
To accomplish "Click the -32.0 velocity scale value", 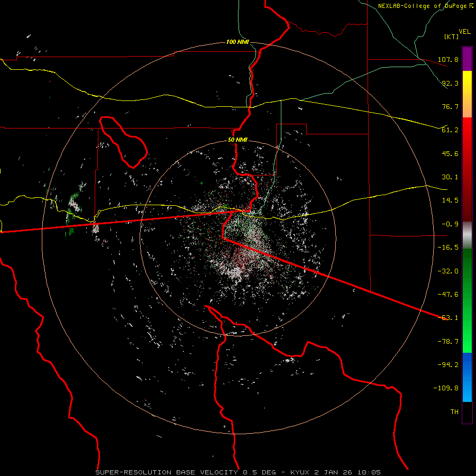I will (x=448, y=271).
